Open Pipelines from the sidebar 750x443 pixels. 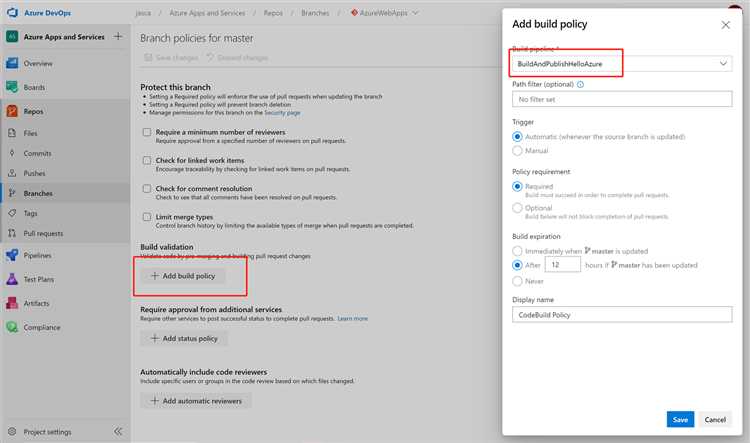tap(37, 255)
